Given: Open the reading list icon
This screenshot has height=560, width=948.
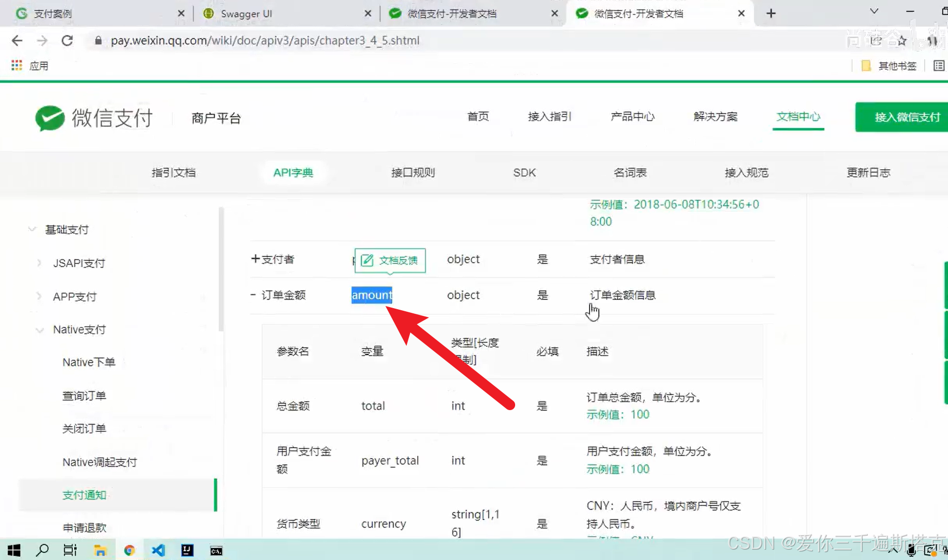Looking at the screenshot, I should 939,66.
